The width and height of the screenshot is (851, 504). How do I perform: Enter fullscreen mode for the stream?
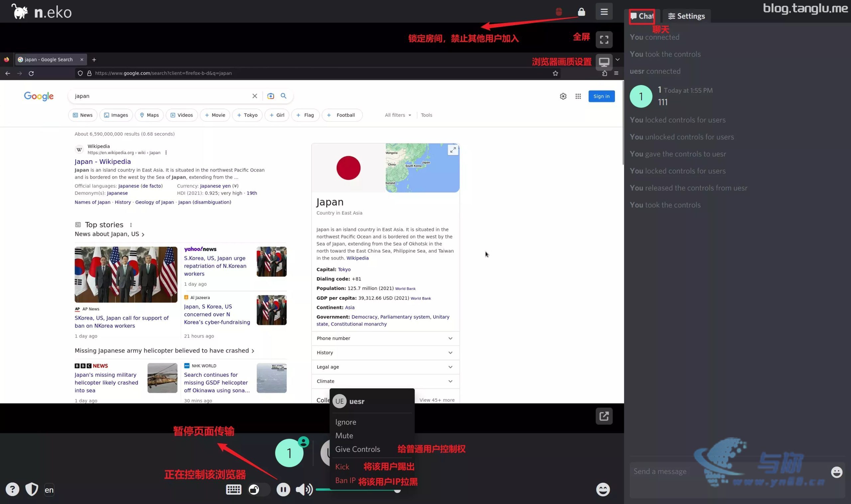604,40
